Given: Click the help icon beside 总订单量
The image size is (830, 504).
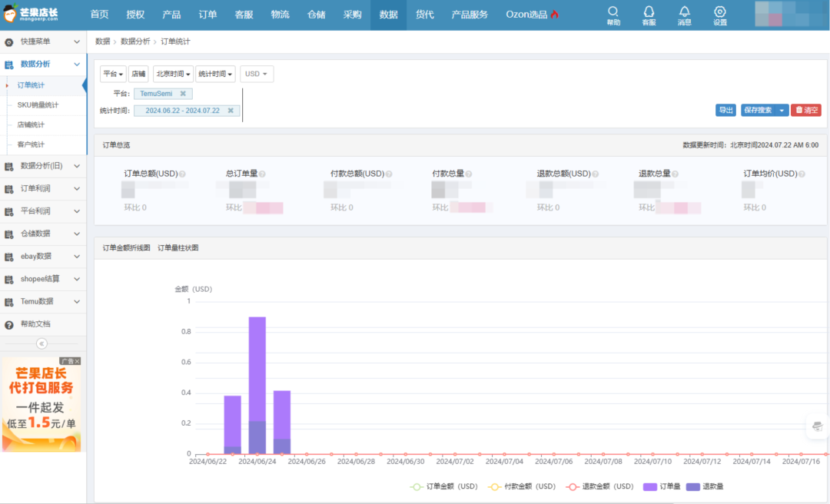Looking at the screenshot, I should 262,174.
